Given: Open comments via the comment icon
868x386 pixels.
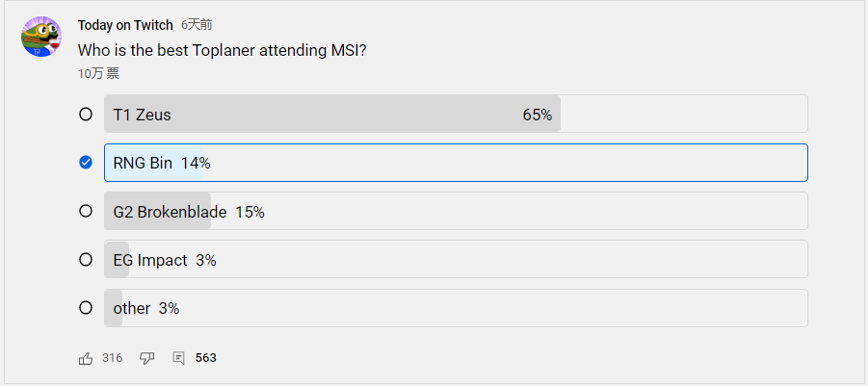Looking at the screenshot, I should (178, 358).
